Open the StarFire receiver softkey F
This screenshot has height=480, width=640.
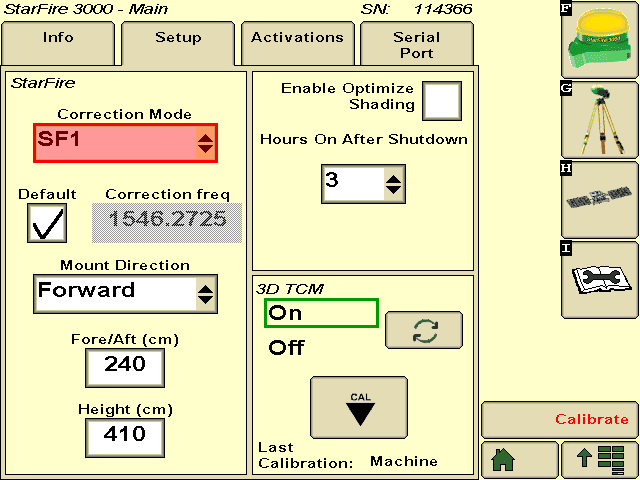pos(600,39)
